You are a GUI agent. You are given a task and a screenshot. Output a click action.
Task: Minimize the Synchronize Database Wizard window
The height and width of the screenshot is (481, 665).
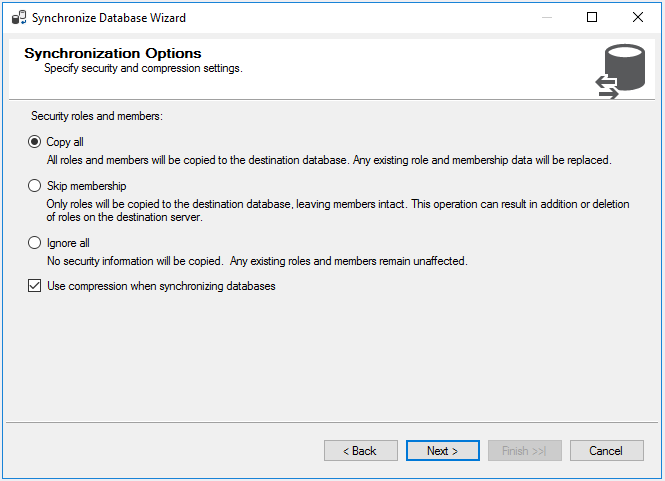pos(547,17)
